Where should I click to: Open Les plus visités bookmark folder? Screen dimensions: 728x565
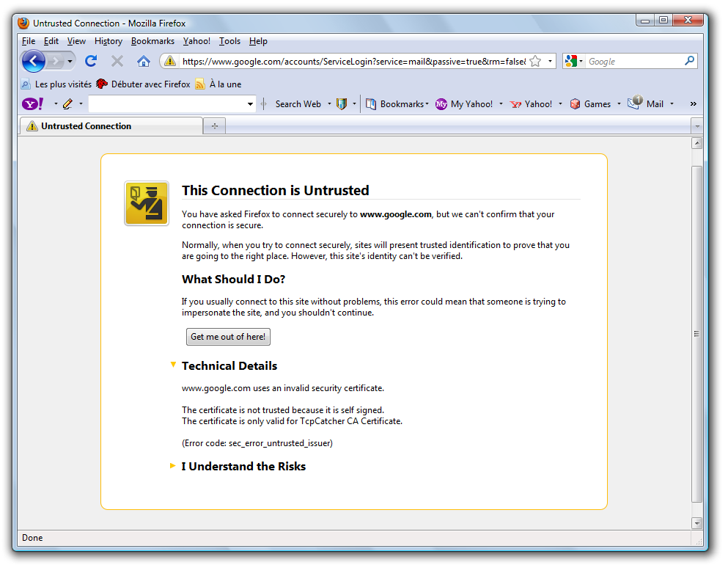click(x=56, y=84)
